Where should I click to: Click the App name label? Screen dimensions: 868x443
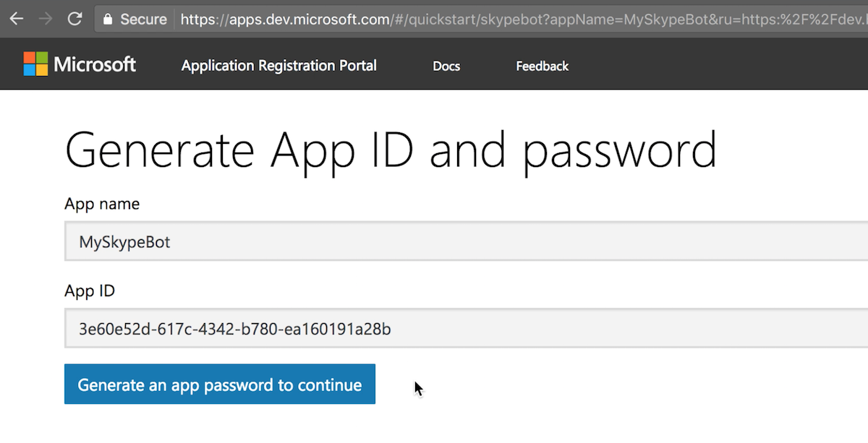coord(102,204)
